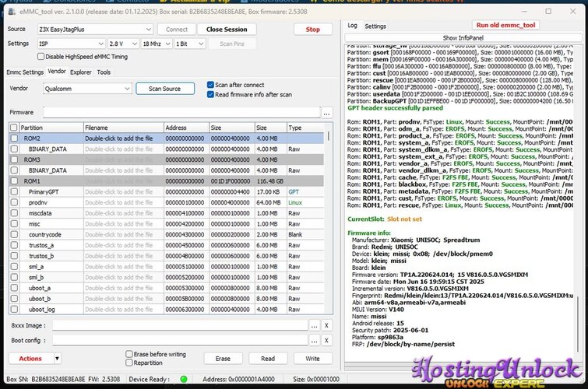Click Run old emmc_tool button

click(x=505, y=25)
